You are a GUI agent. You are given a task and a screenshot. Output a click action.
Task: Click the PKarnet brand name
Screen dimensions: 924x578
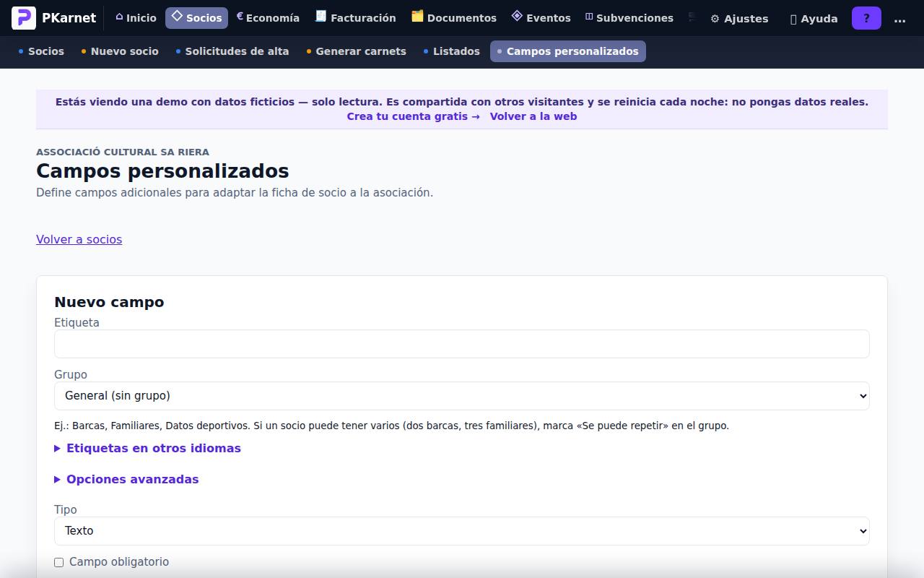coord(69,18)
